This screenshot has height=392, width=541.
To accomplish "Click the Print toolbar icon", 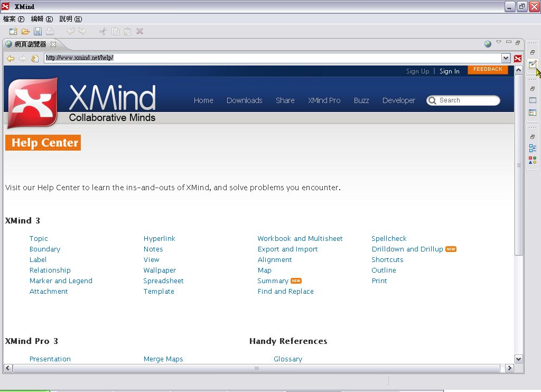I will pyautogui.click(x=50, y=31).
